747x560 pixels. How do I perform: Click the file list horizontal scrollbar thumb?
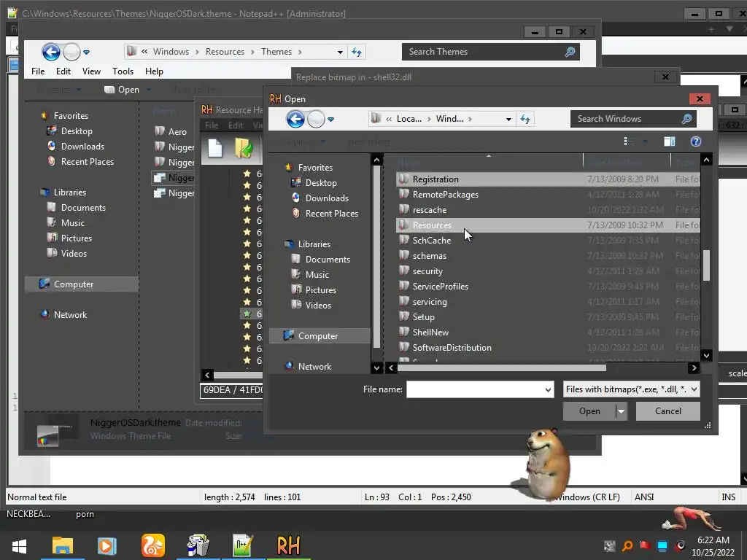[x=501, y=367]
